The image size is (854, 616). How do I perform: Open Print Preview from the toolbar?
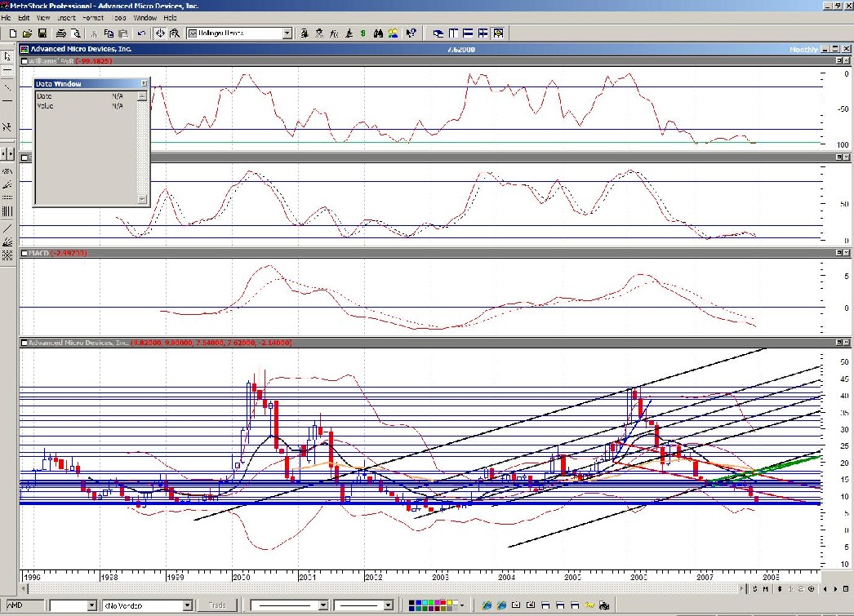point(76,33)
